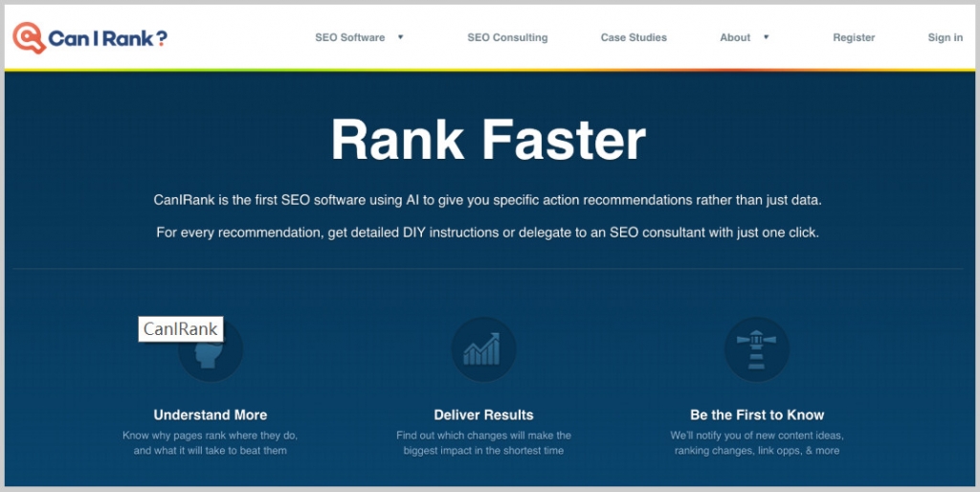
Task: Open the SEO Consulting page
Action: tap(507, 37)
